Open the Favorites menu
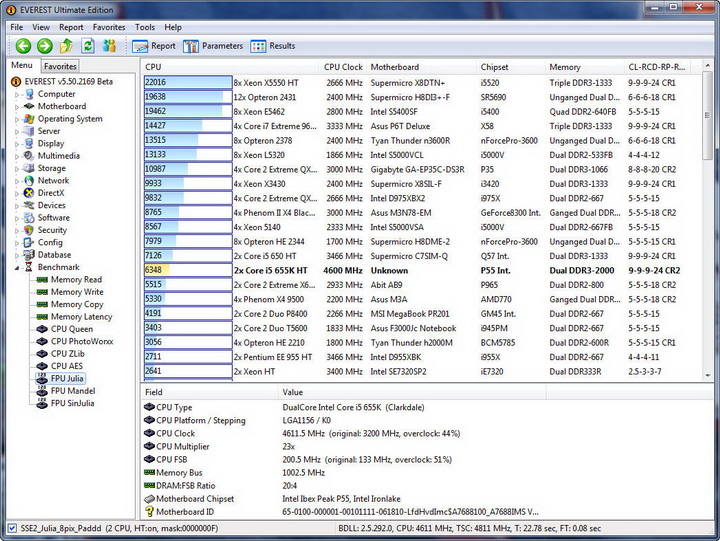The image size is (720, 541). pyautogui.click(x=109, y=28)
